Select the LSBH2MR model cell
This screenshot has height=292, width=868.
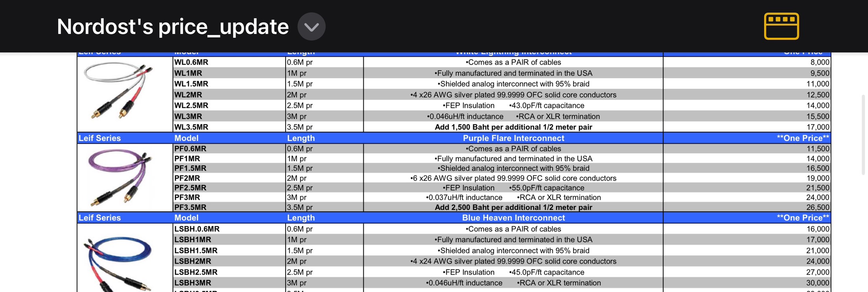[x=229, y=261]
